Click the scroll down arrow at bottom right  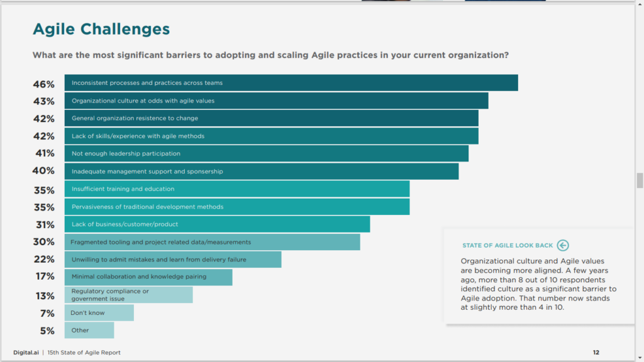pos(640,358)
